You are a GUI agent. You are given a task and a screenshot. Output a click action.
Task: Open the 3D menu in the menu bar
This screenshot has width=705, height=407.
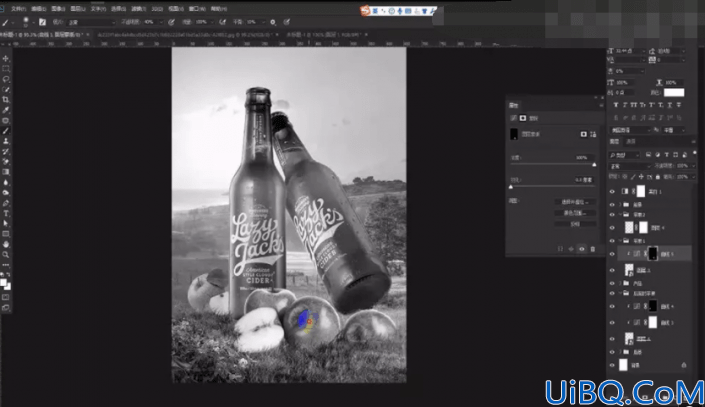(157, 9)
